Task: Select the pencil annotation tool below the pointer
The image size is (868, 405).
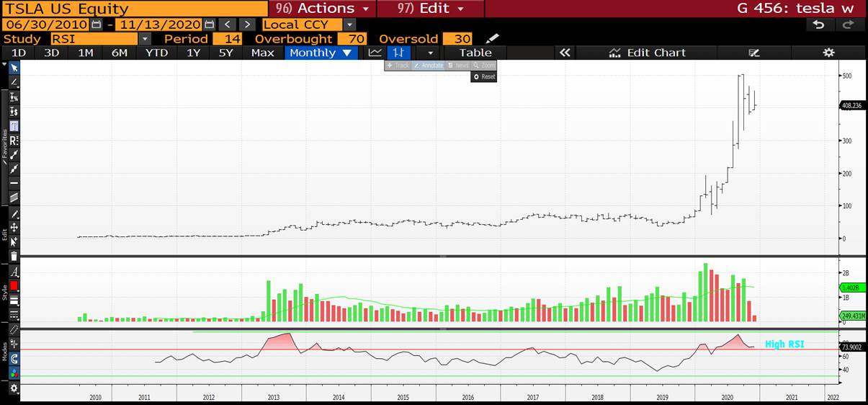Action: pyautogui.click(x=14, y=82)
